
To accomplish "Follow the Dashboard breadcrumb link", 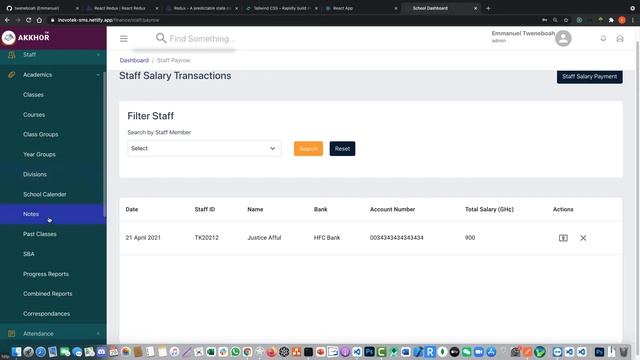I will coord(134,60).
